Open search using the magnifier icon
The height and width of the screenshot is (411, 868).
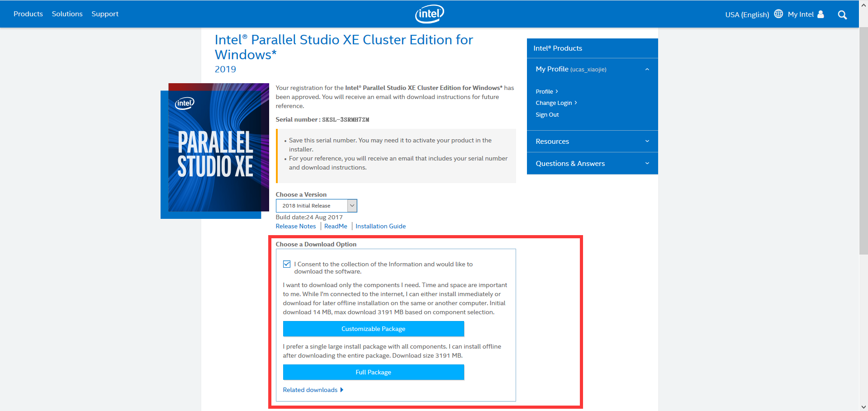coord(842,14)
